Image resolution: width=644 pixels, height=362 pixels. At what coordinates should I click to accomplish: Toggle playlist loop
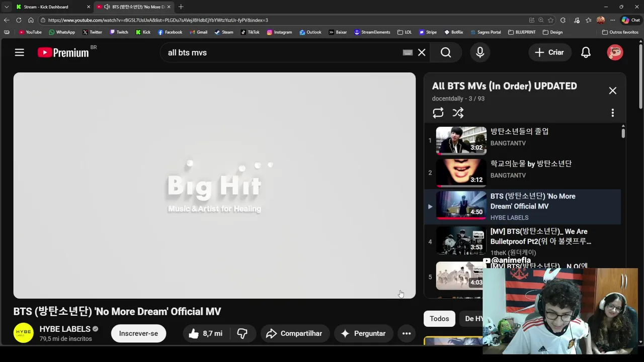coord(438,113)
